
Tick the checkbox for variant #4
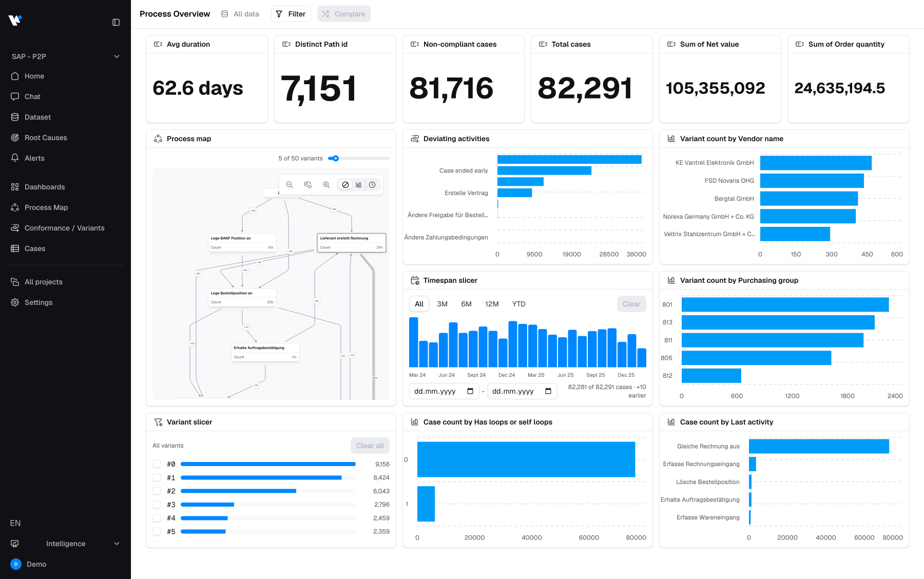pos(157,518)
